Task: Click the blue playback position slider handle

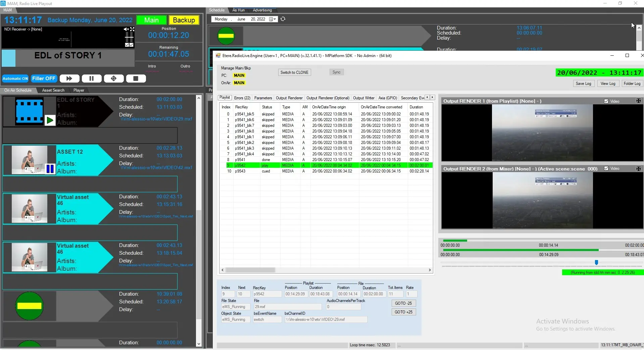Action: click(596, 262)
